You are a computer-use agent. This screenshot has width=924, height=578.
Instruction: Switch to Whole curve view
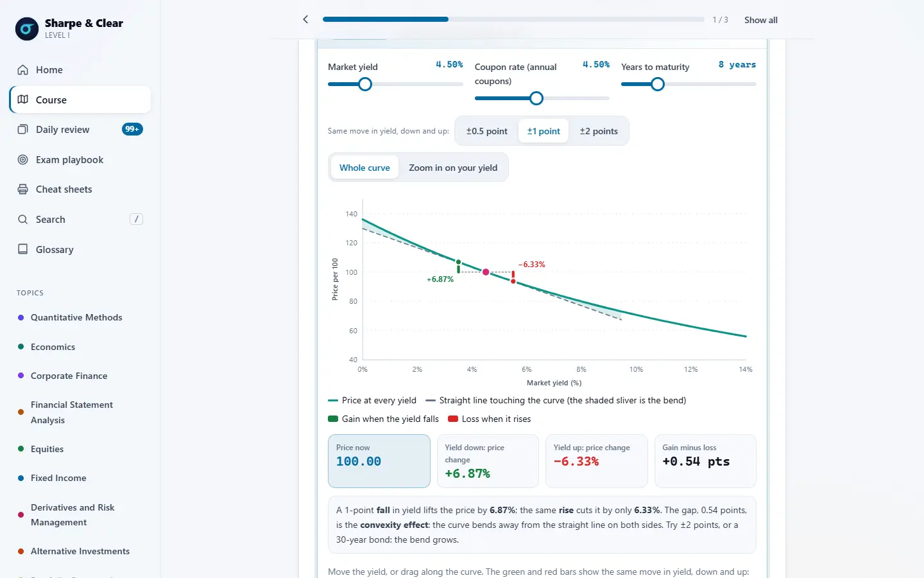[364, 168]
